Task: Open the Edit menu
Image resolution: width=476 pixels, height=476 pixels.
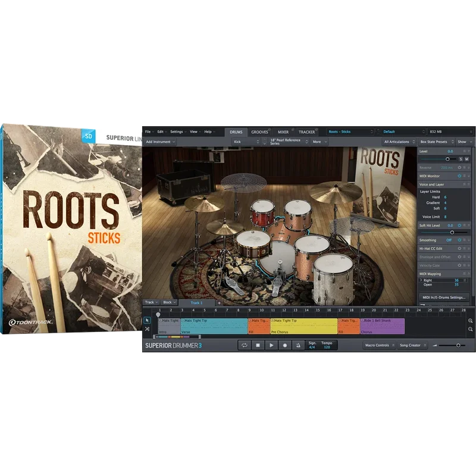Action: click(162, 131)
